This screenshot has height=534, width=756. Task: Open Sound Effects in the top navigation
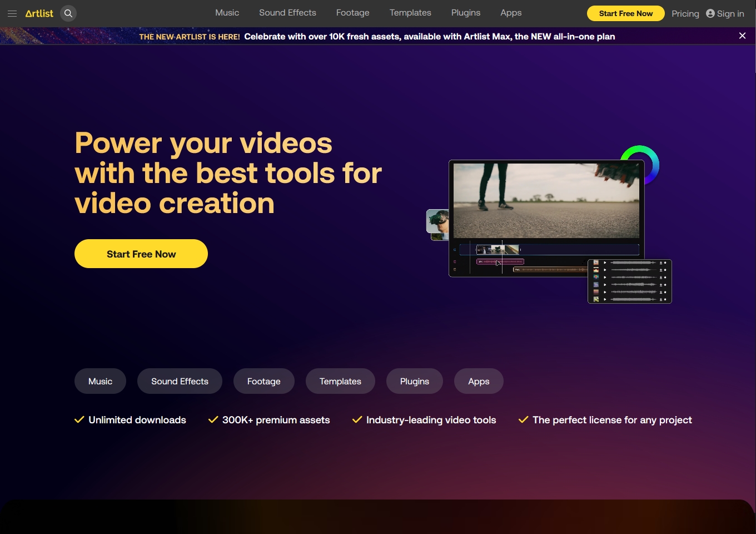[287, 13]
